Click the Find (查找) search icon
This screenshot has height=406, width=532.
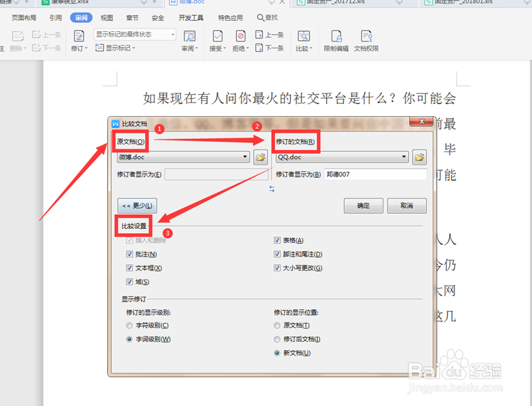pos(260,18)
